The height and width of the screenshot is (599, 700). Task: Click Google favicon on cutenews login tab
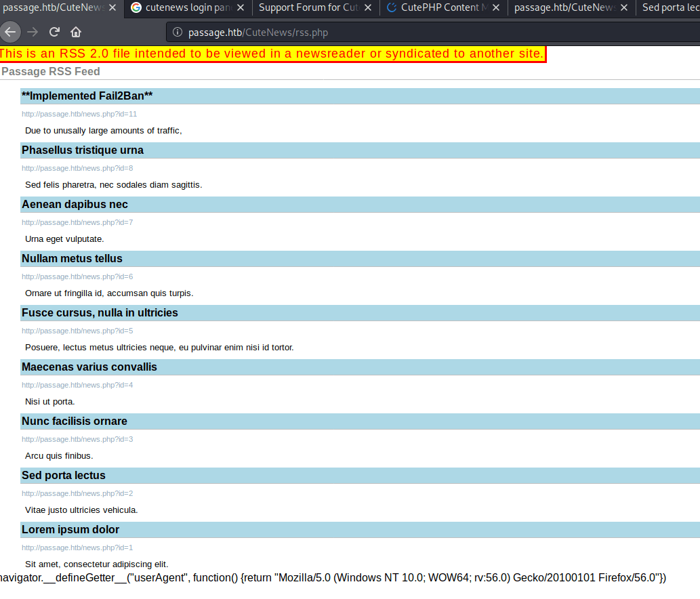pyautogui.click(x=136, y=7)
